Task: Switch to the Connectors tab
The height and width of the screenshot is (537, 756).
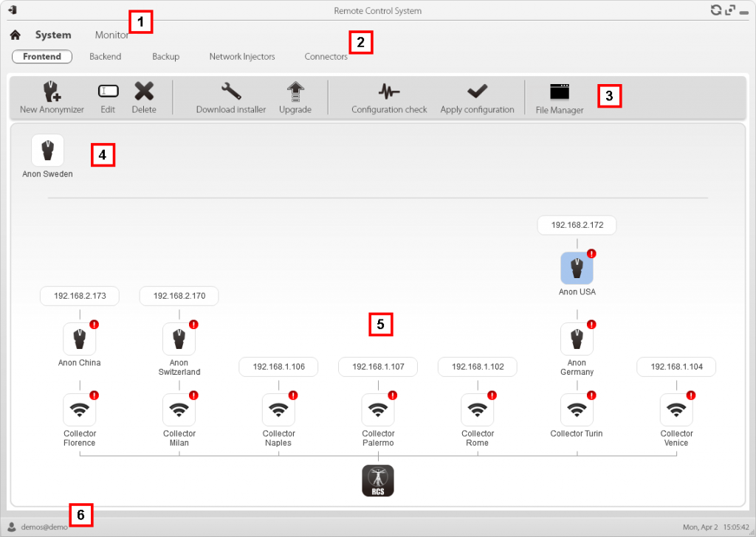Action: click(326, 57)
